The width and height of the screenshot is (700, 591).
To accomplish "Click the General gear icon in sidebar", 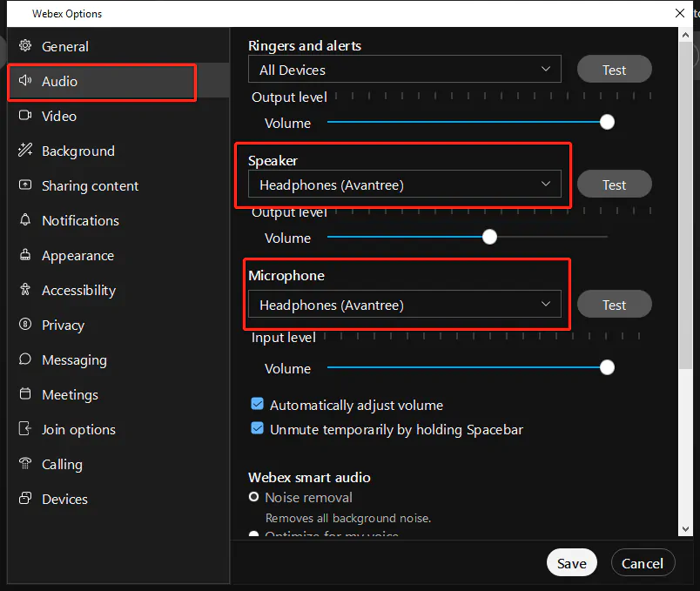I will (25, 46).
